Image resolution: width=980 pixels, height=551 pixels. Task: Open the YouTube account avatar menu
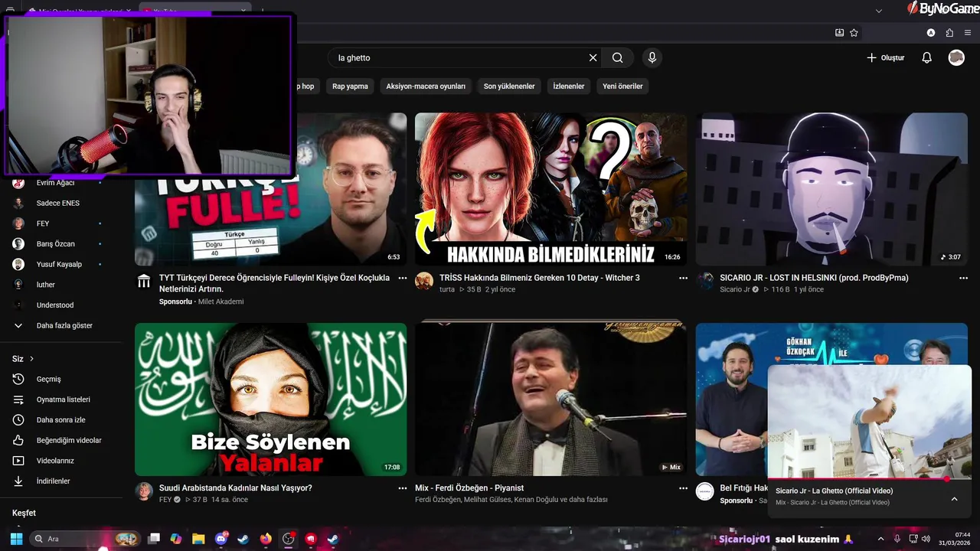956,57
